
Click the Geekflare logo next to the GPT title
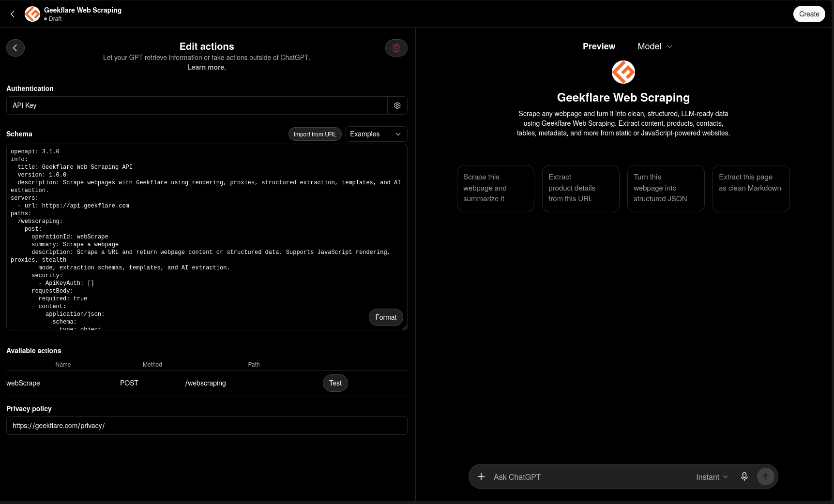[32, 14]
